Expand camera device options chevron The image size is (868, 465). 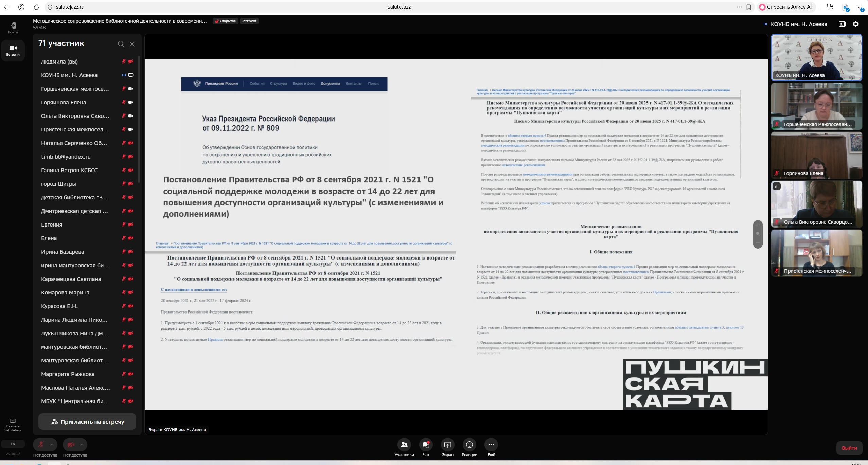(82, 444)
